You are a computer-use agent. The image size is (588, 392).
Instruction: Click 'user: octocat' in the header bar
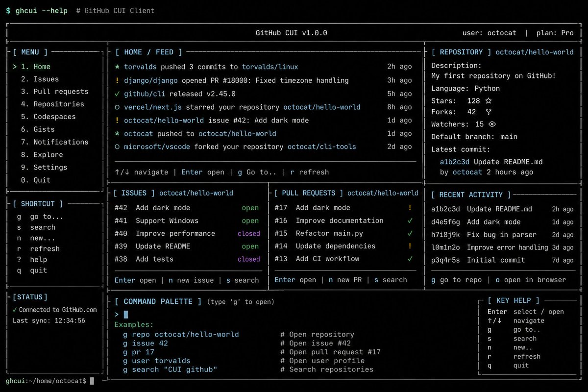[489, 33]
